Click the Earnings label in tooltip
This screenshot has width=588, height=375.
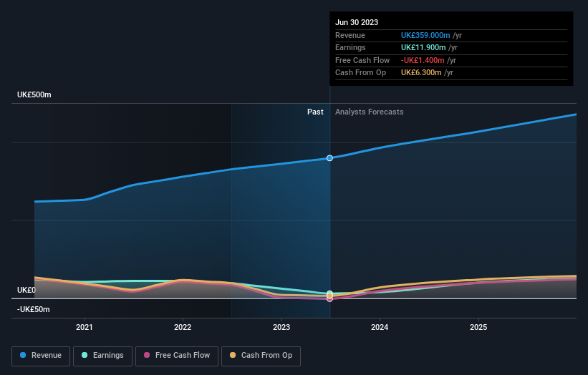[350, 47]
